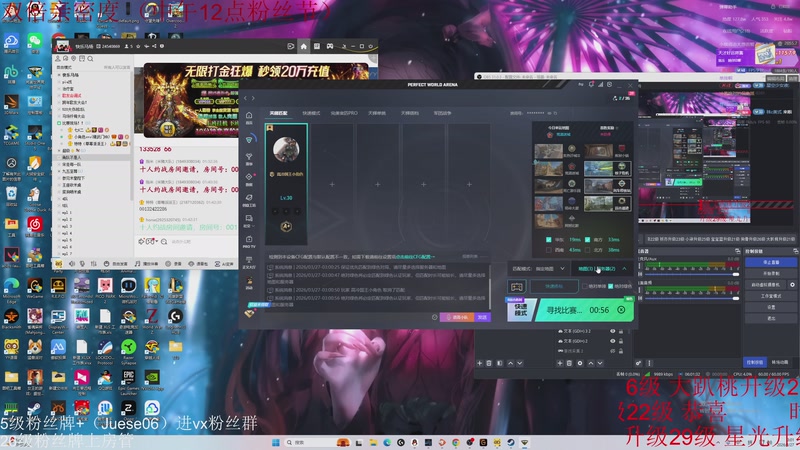The image size is (800, 450).
Task: Toggle visibility of first 文本 (GDI+) source
Action: coord(613,331)
